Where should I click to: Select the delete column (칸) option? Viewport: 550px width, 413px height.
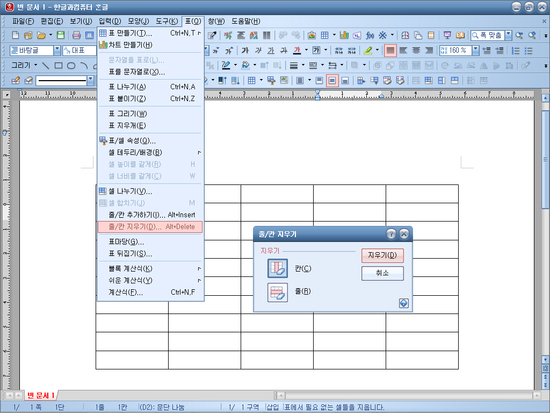point(277,268)
